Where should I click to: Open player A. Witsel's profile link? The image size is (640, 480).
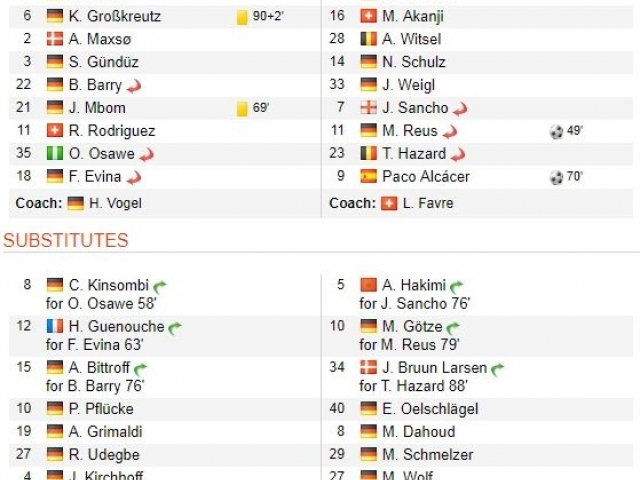pos(411,39)
